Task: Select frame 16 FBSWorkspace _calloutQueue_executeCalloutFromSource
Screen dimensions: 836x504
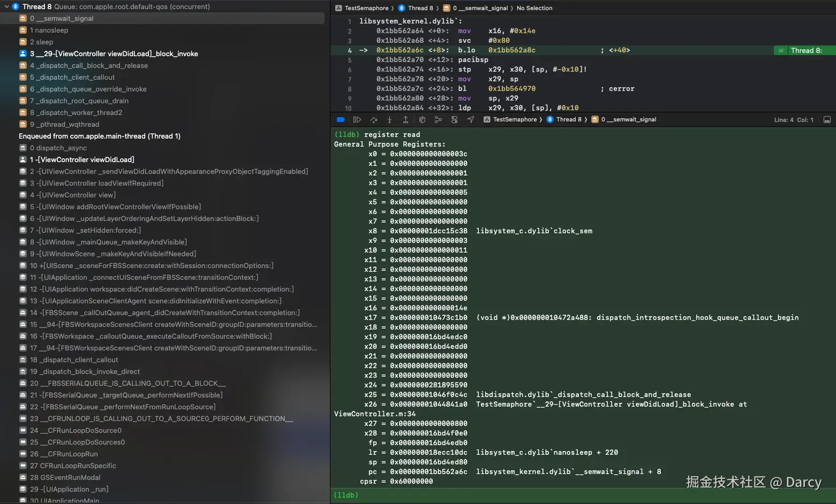Action: [x=162, y=336]
